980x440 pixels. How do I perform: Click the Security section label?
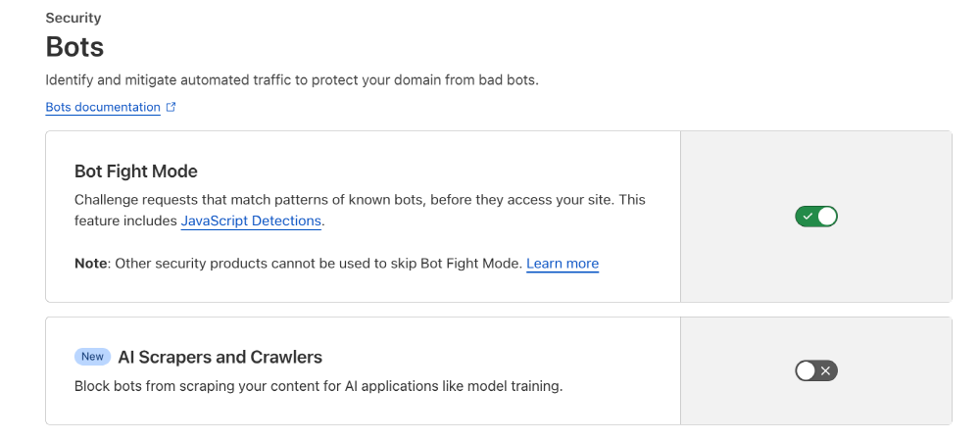click(73, 18)
